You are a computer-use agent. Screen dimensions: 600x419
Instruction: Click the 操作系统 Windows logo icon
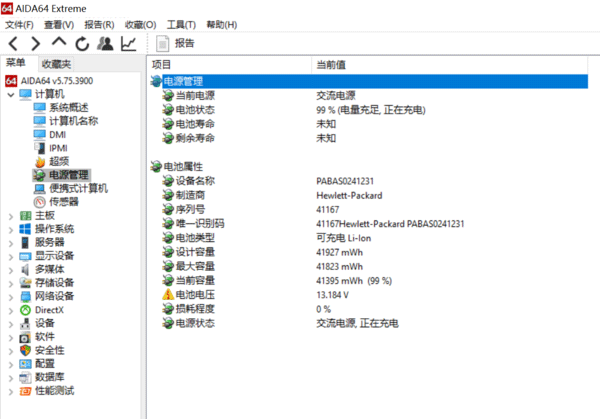coord(25,229)
